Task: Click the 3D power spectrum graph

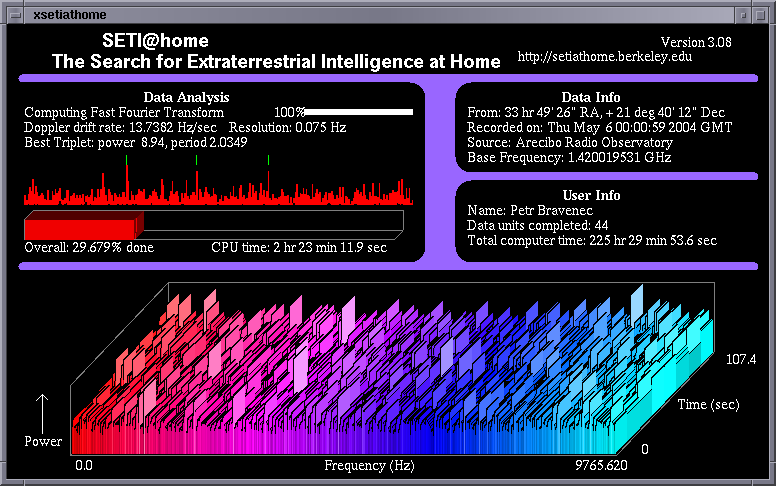Action: click(392, 369)
